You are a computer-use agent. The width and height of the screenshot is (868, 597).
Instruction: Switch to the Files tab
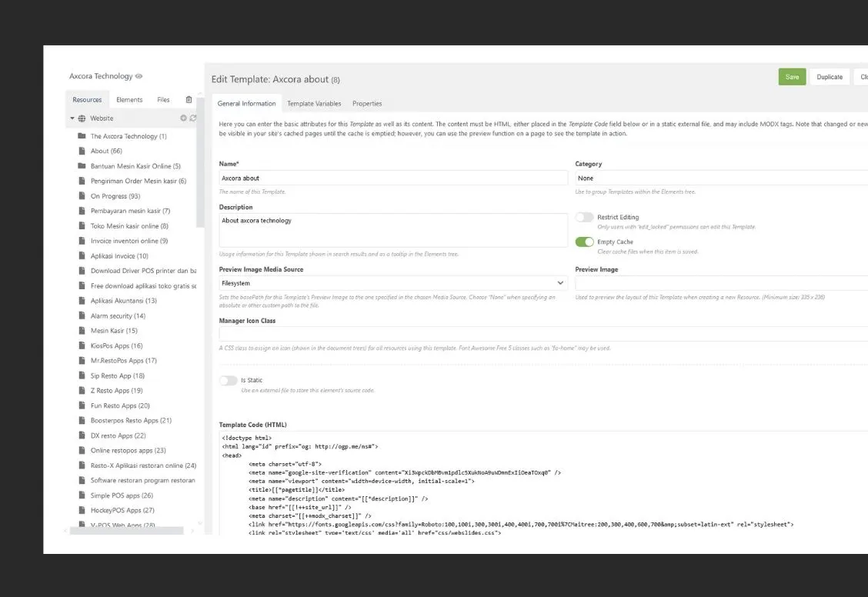[x=163, y=99]
